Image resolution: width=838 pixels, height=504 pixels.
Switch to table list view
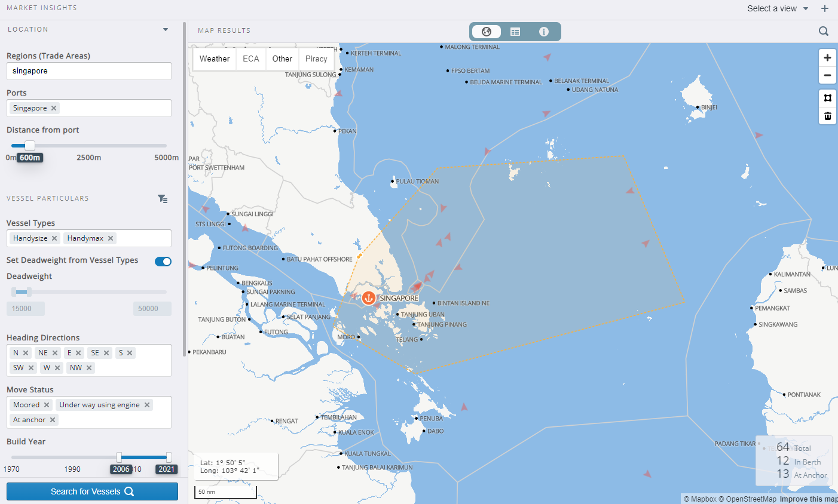pos(515,32)
